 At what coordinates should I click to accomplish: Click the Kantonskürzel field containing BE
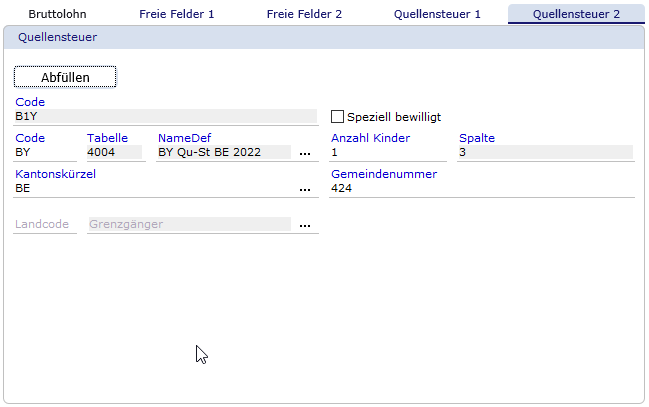point(155,188)
